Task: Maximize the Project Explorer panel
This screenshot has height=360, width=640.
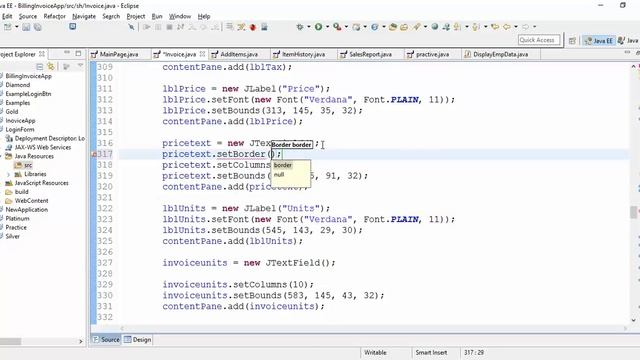Action: (x=78, y=53)
